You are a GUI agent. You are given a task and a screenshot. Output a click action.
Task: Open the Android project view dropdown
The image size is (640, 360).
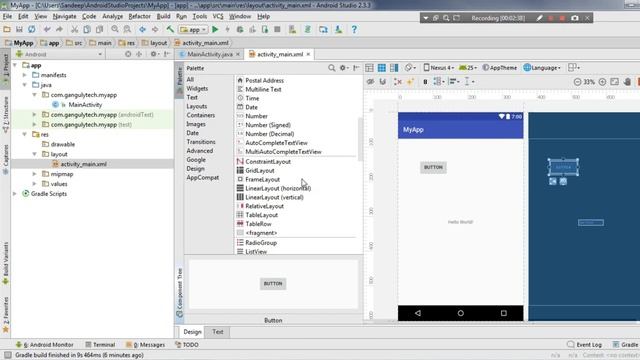pos(59,54)
